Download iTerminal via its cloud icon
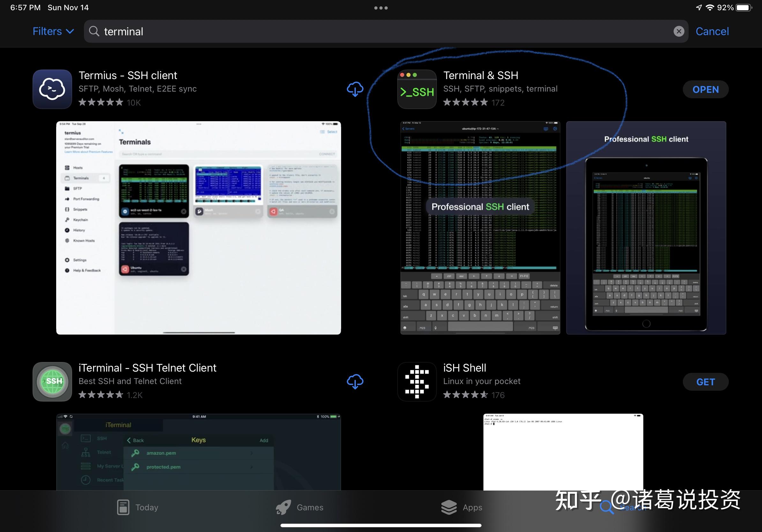This screenshot has width=762, height=532. click(x=355, y=381)
